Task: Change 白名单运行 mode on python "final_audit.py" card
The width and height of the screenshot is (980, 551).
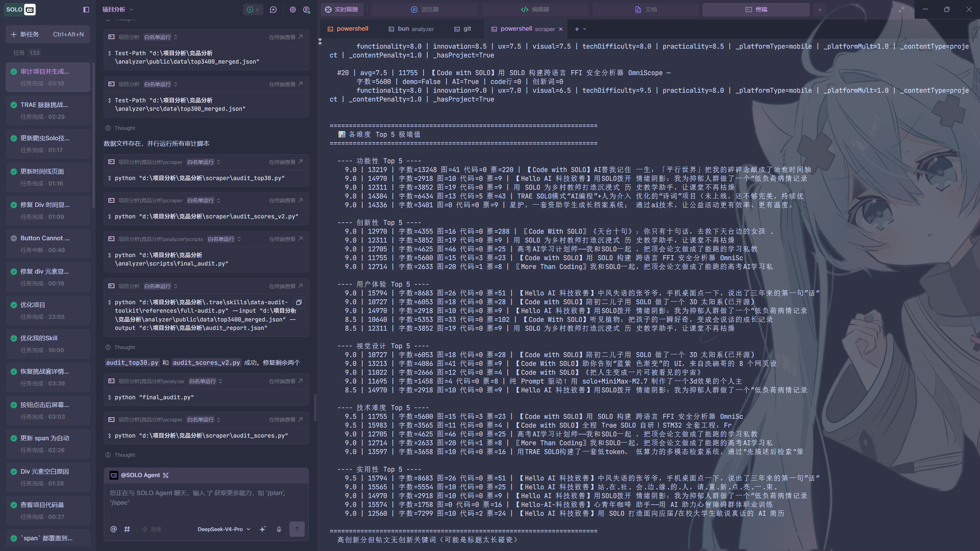Action: [205, 381]
